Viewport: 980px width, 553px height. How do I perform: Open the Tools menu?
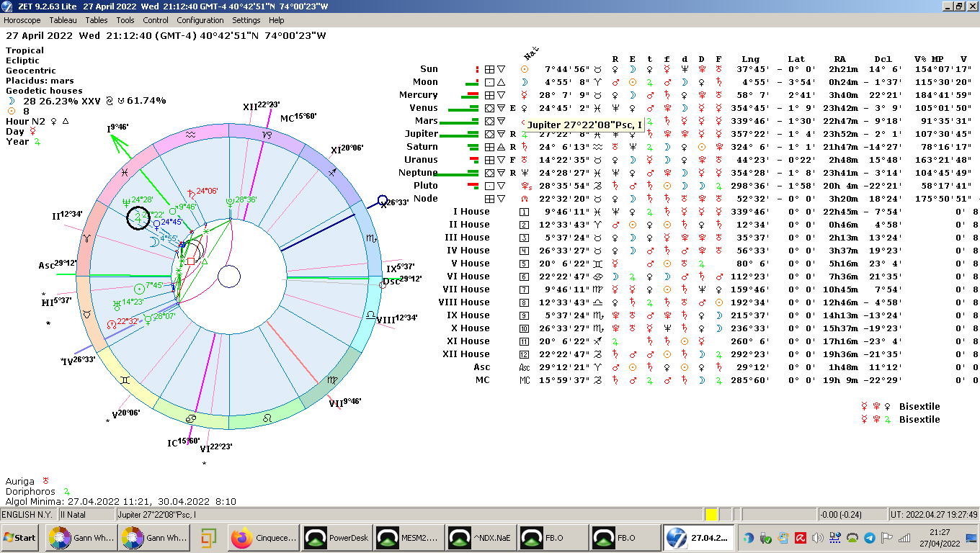125,20
